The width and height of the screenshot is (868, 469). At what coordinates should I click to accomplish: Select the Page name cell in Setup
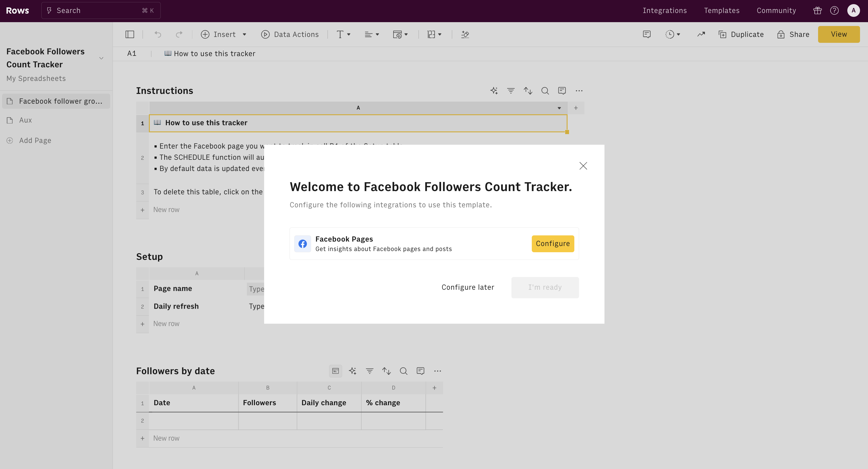coord(197,289)
